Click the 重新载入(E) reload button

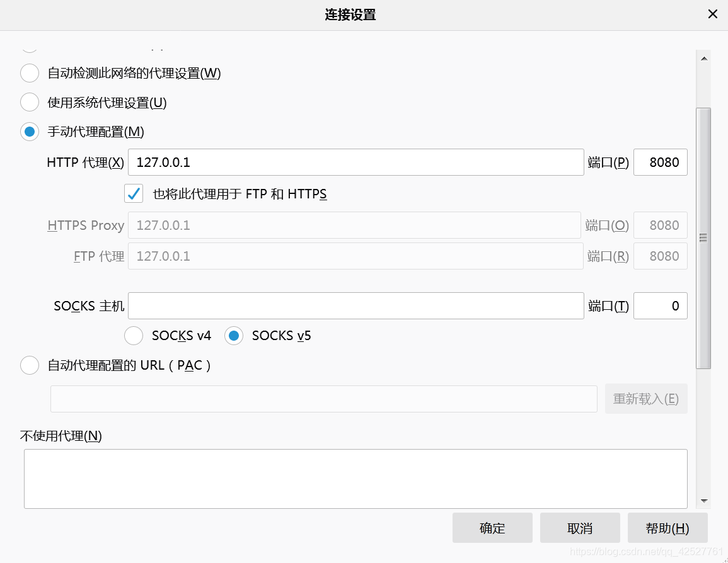coord(646,399)
